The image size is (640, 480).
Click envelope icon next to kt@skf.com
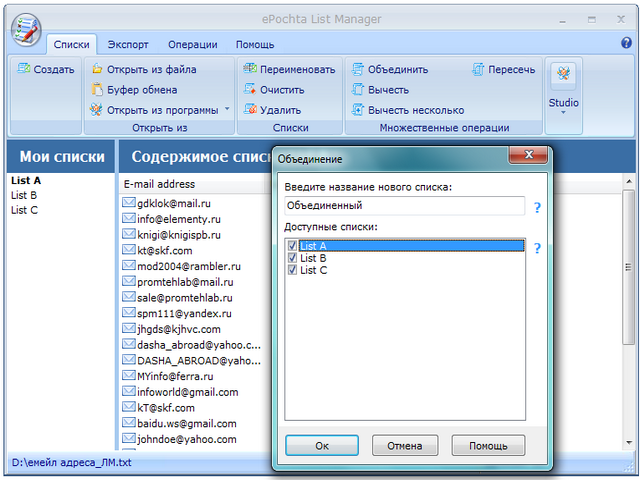(x=129, y=249)
